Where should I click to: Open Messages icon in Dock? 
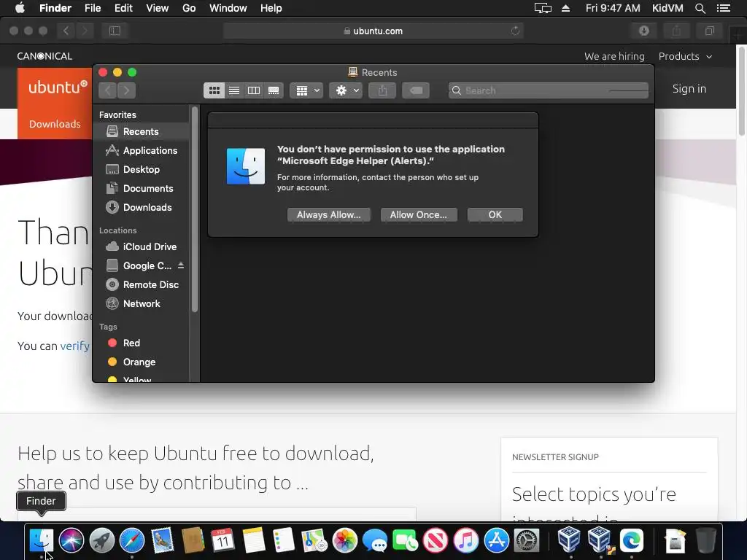pyautogui.click(x=375, y=540)
